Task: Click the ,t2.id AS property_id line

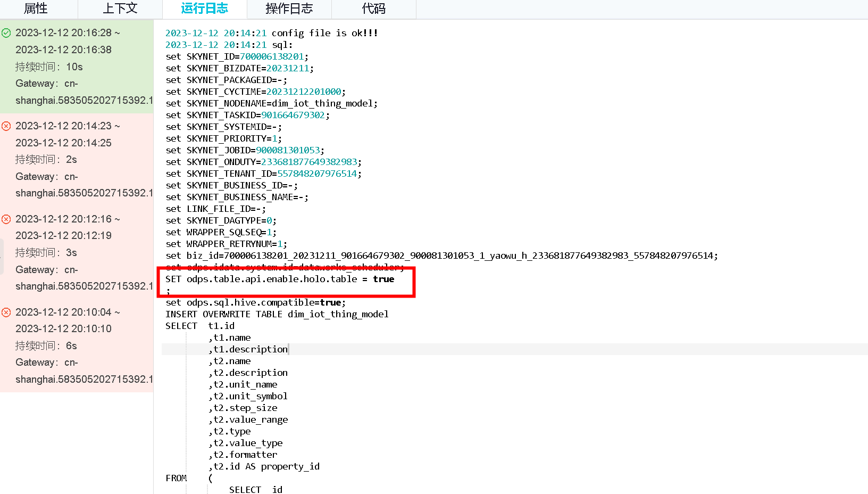Action: pyautogui.click(x=264, y=466)
